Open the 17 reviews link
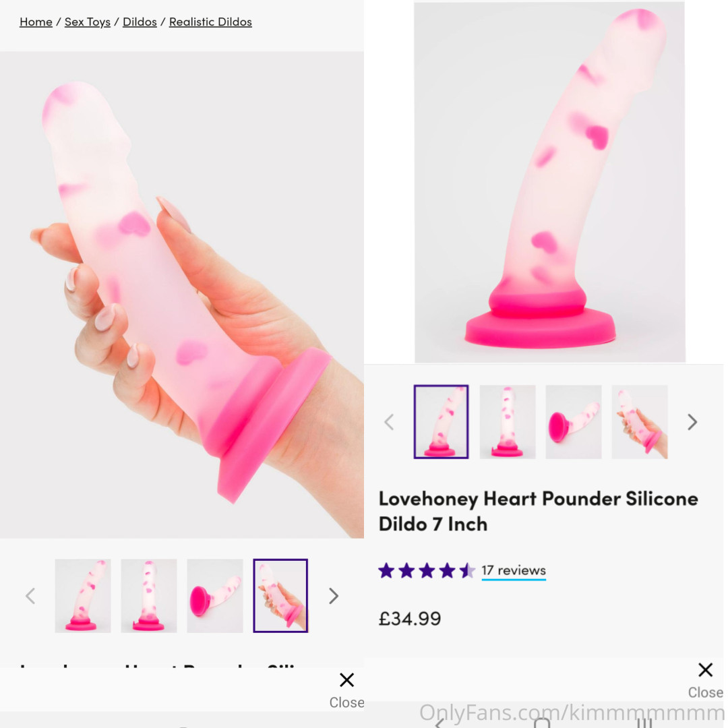 tap(514, 570)
